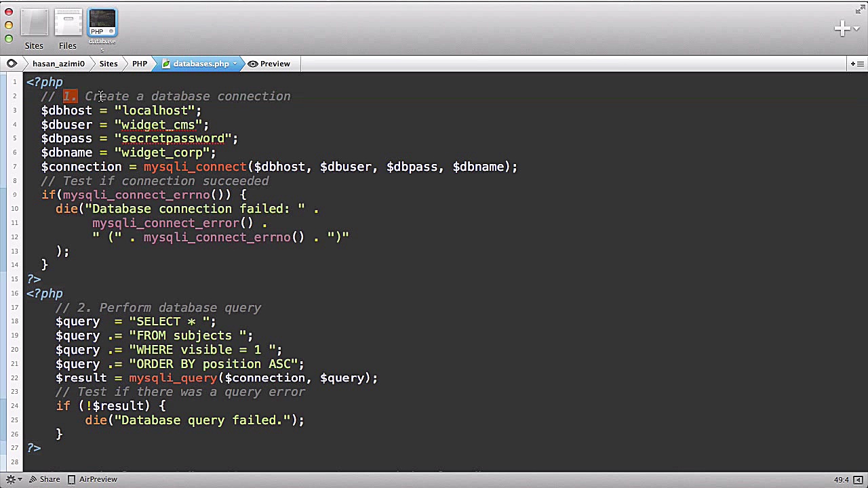The width and height of the screenshot is (868, 488).
Task: Select the databases.php path bar tab
Action: pyautogui.click(x=197, y=64)
